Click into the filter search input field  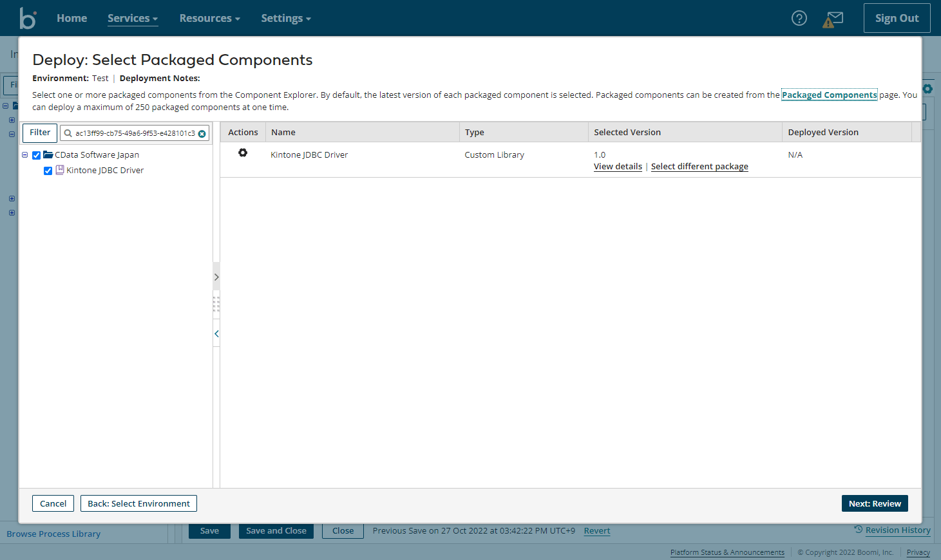coord(135,133)
